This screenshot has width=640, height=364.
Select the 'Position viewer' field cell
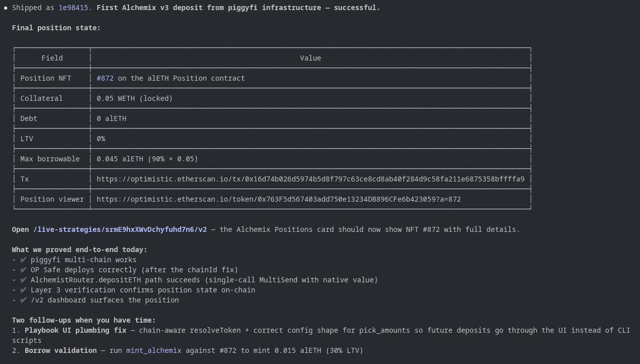52,199
